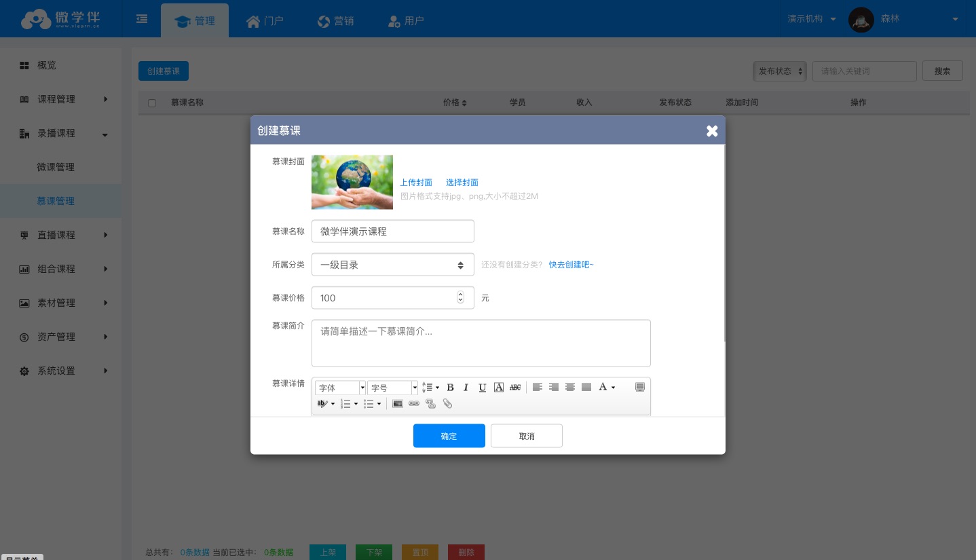Apply character border formatting icon
The height and width of the screenshot is (560, 976).
pyautogui.click(x=499, y=388)
